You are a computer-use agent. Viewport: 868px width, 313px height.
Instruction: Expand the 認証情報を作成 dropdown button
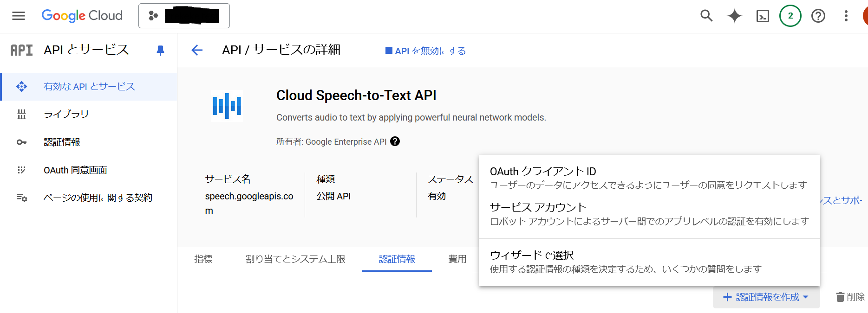point(766,297)
